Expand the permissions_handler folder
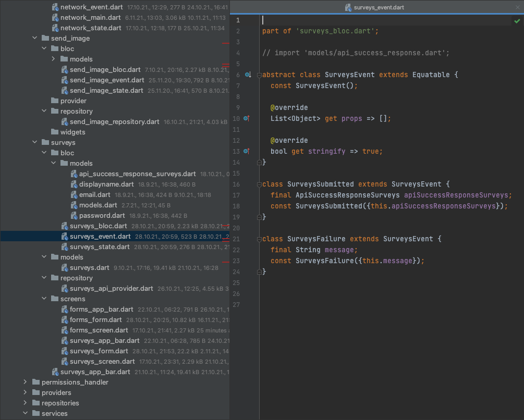 (25, 382)
